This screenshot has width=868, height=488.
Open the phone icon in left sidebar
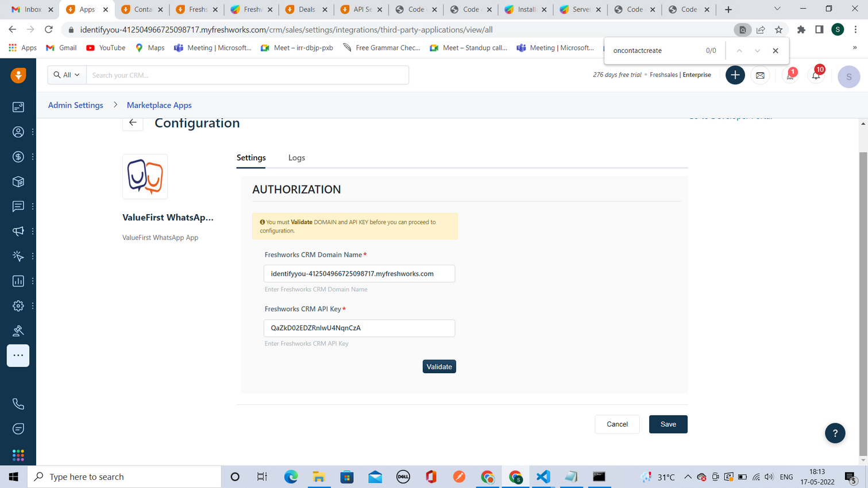click(x=18, y=404)
